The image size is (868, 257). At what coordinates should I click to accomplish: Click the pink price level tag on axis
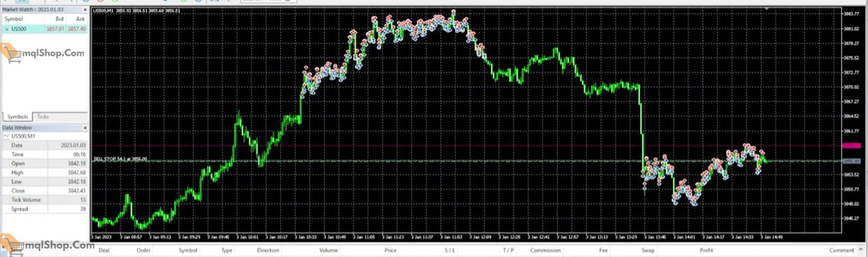point(851,145)
